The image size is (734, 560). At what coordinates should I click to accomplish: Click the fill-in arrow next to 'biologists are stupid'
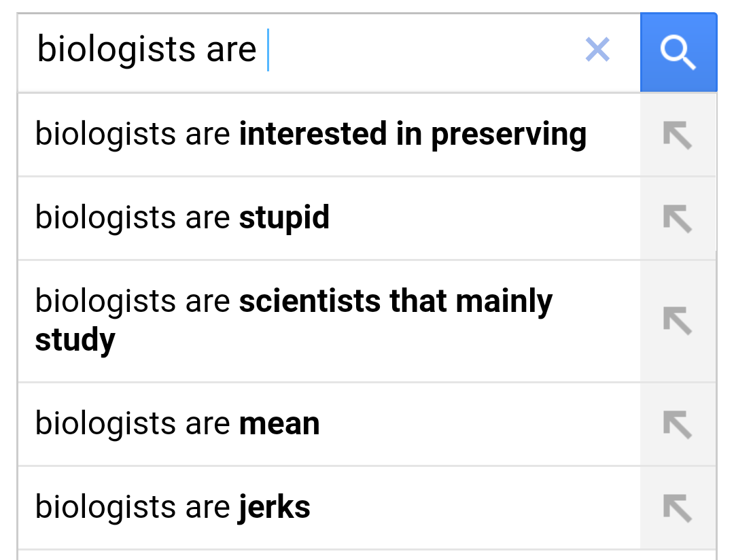(x=678, y=219)
